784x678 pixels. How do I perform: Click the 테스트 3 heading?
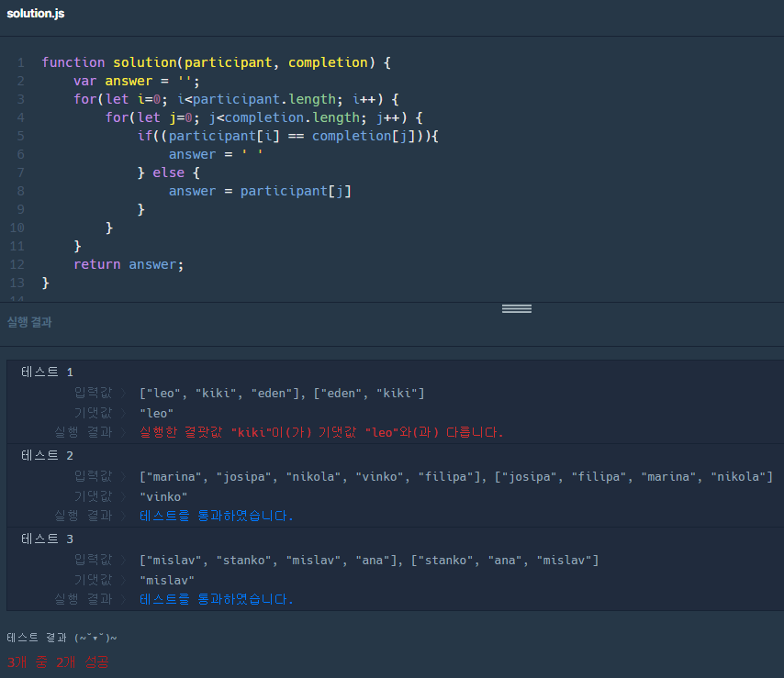pyautogui.click(x=47, y=539)
